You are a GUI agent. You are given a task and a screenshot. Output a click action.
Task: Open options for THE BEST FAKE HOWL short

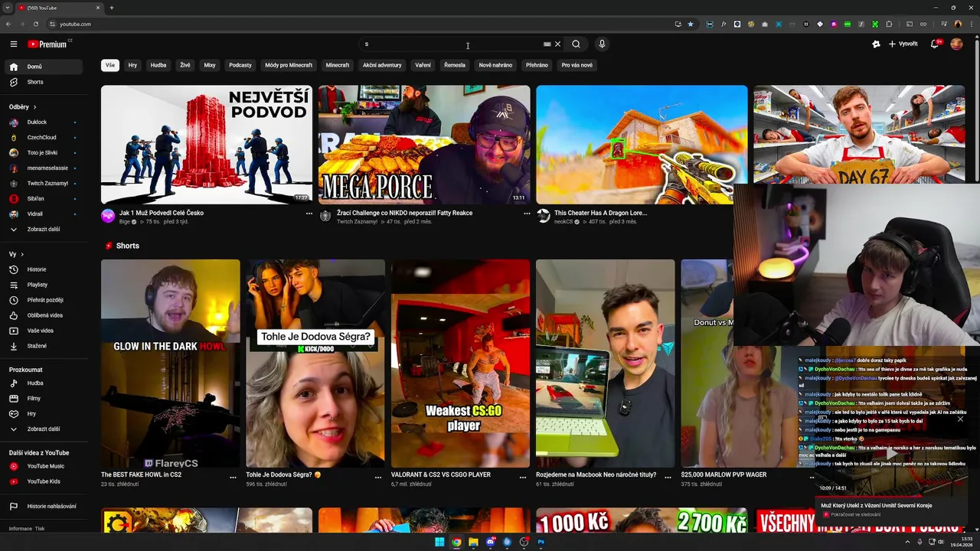point(233,477)
